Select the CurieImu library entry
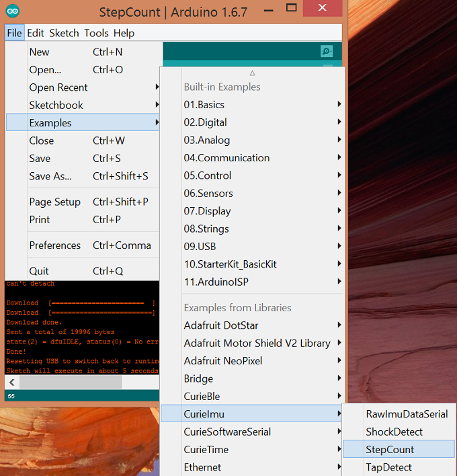This screenshot has height=476, width=457. point(253,414)
